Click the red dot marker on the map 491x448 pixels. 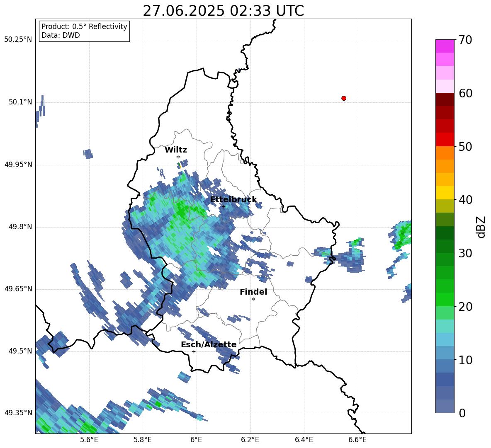[343, 98]
